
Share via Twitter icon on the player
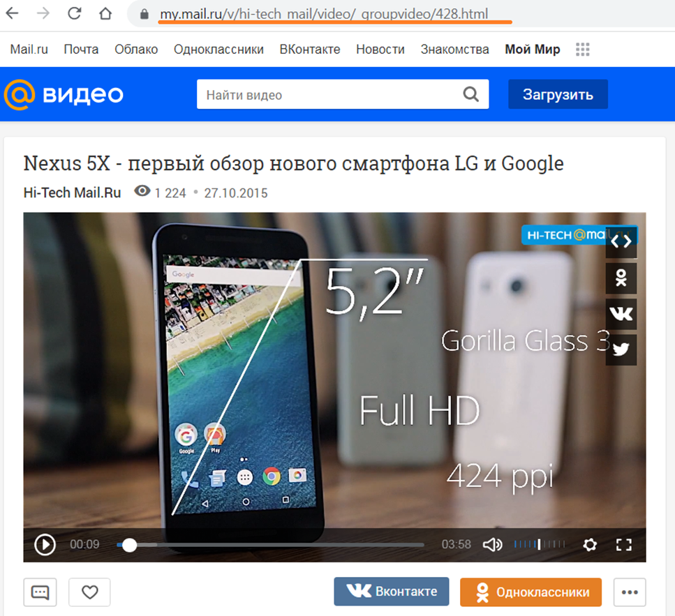(621, 350)
